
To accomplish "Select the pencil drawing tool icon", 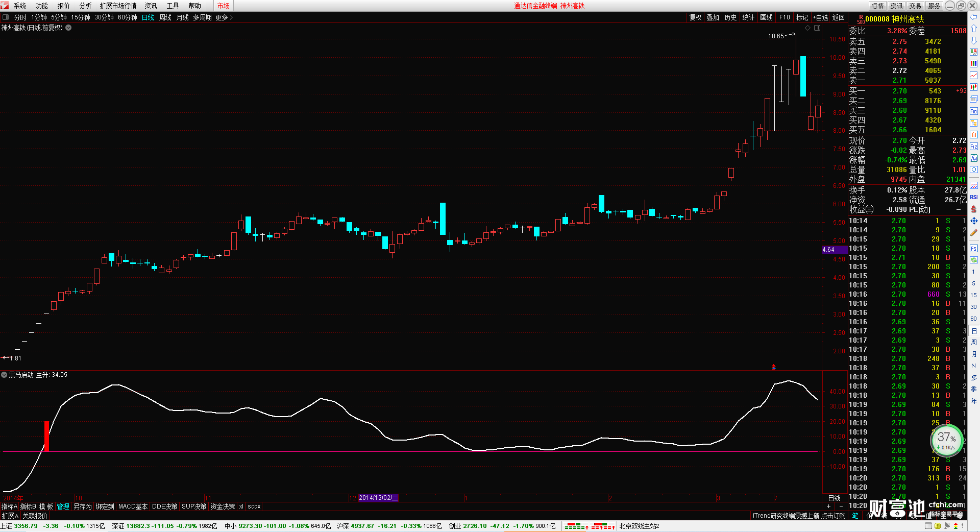I will 974,233.
